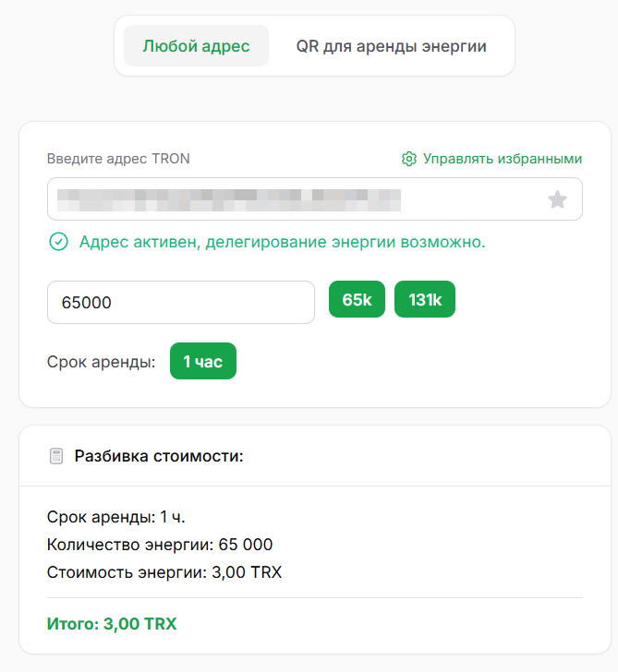The height and width of the screenshot is (672, 618).
Task: Click the "Адрес активен" status message
Action: [x=282, y=243]
